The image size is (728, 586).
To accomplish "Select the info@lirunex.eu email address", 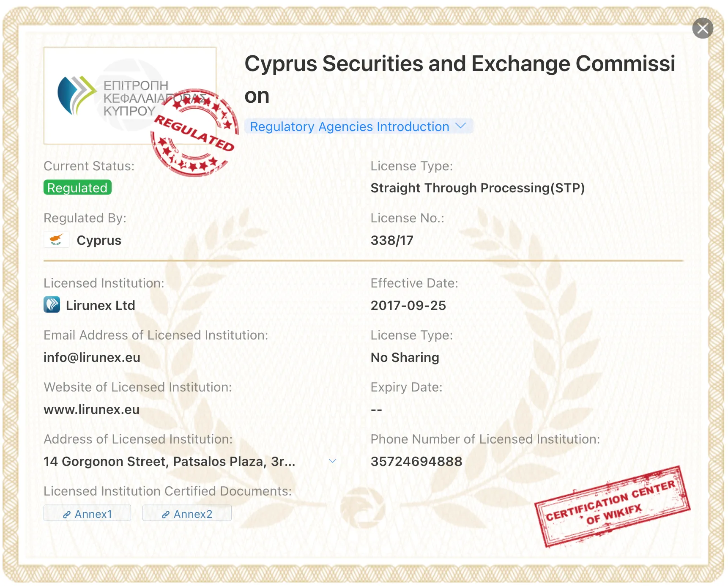I will point(92,357).
